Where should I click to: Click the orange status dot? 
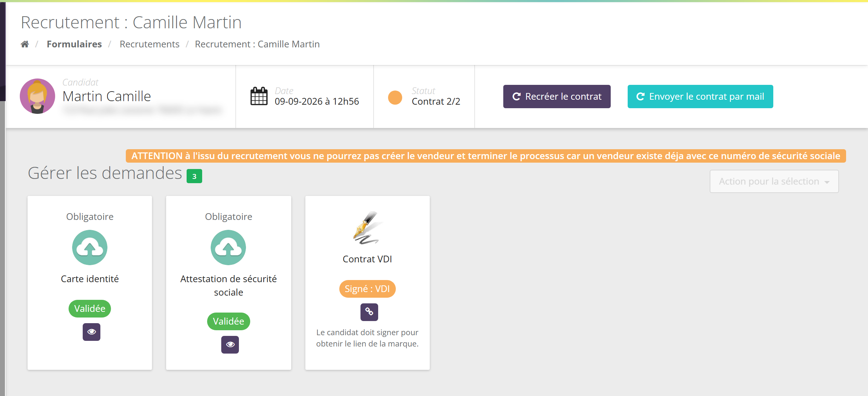coord(395,98)
